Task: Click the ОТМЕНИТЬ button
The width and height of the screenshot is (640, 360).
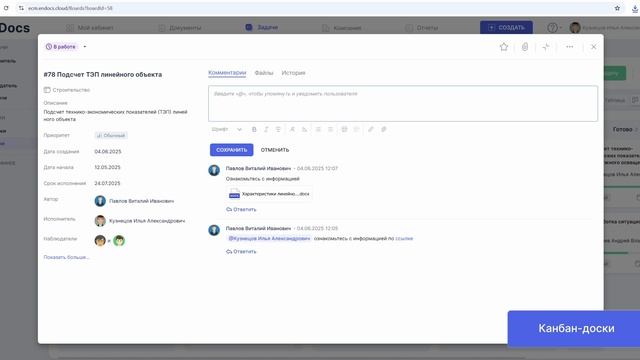Action: pyautogui.click(x=275, y=150)
